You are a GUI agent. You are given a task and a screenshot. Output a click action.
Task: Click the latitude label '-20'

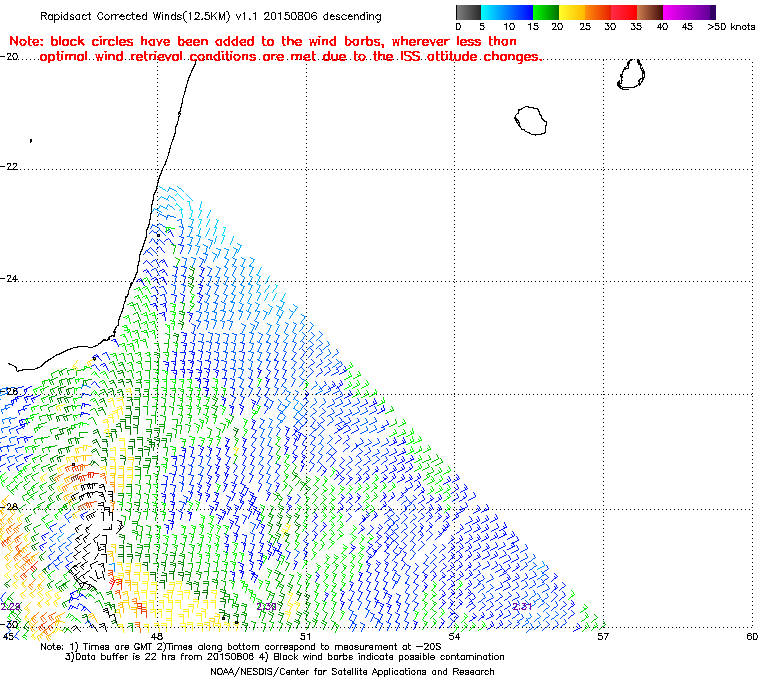tap(10, 56)
